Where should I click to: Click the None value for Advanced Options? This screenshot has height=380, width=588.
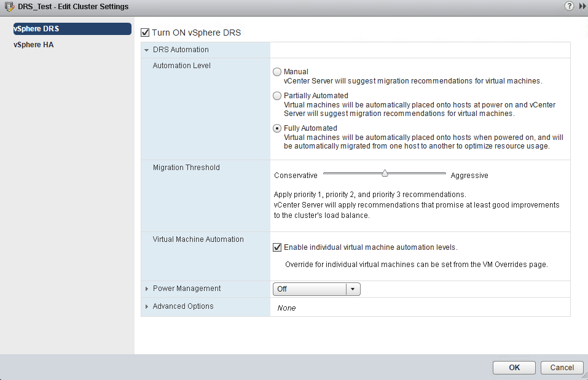pos(286,308)
